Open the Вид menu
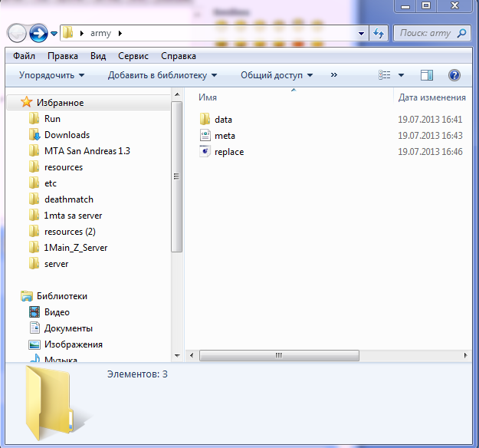This screenshot has width=479, height=448. coord(98,56)
